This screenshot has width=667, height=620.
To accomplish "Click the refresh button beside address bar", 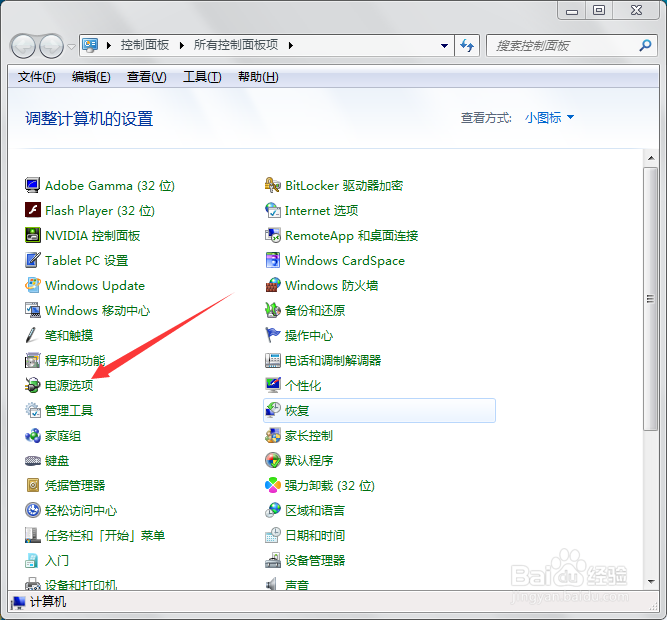I will (x=467, y=46).
